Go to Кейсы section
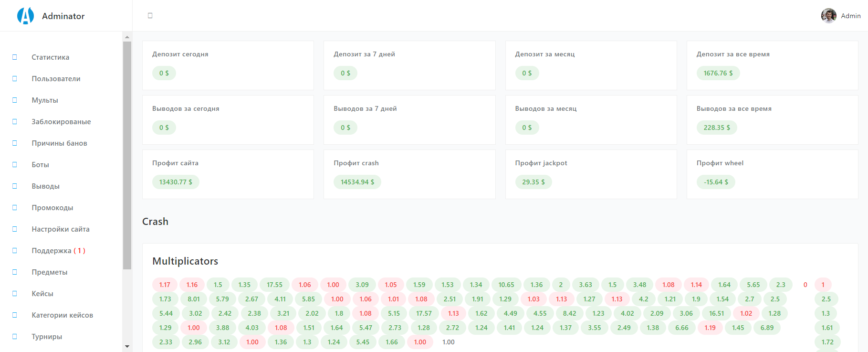The height and width of the screenshot is (352, 868). (42, 294)
